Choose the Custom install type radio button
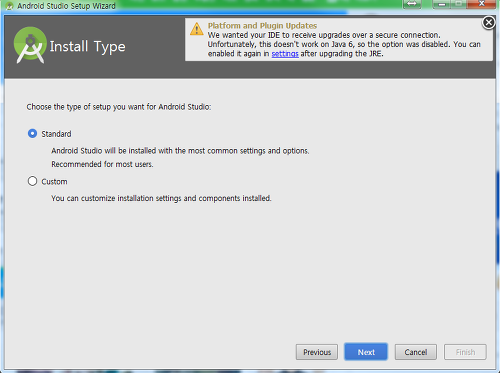 click(32, 181)
